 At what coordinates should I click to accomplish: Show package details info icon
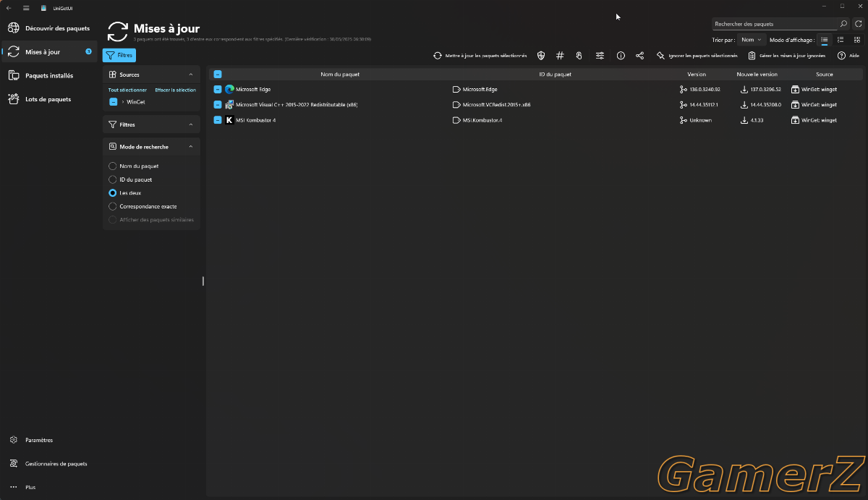tap(621, 56)
